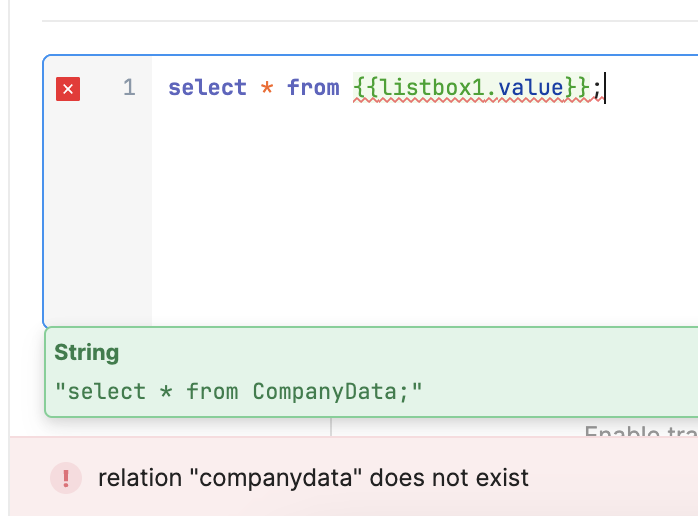Viewport: 698px width, 516px height.
Task: Click the "does not exist" error text
Action: [449, 478]
